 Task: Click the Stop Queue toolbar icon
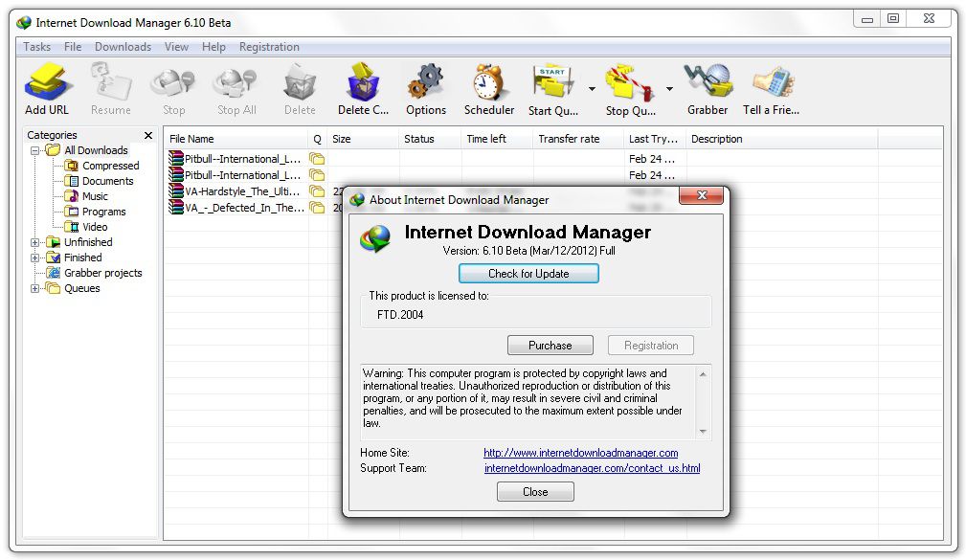click(630, 82)
